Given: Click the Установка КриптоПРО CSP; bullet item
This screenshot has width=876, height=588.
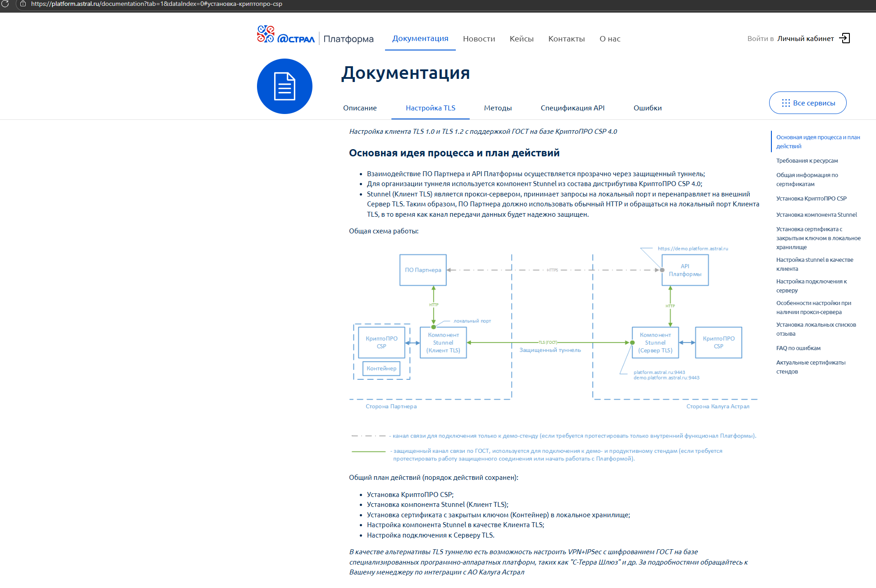Looking at the screenshot, I should pos(410,495).
